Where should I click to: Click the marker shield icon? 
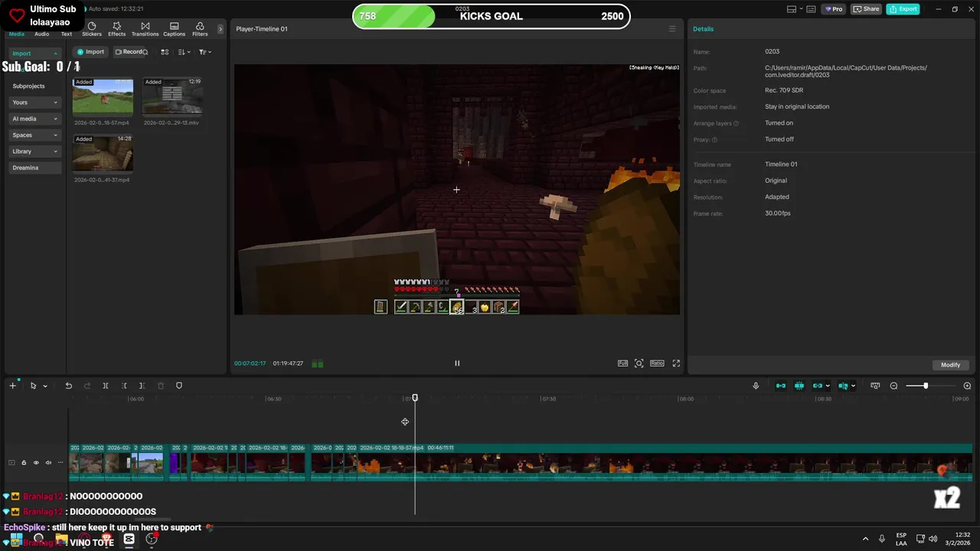click(x=179, y=386)
